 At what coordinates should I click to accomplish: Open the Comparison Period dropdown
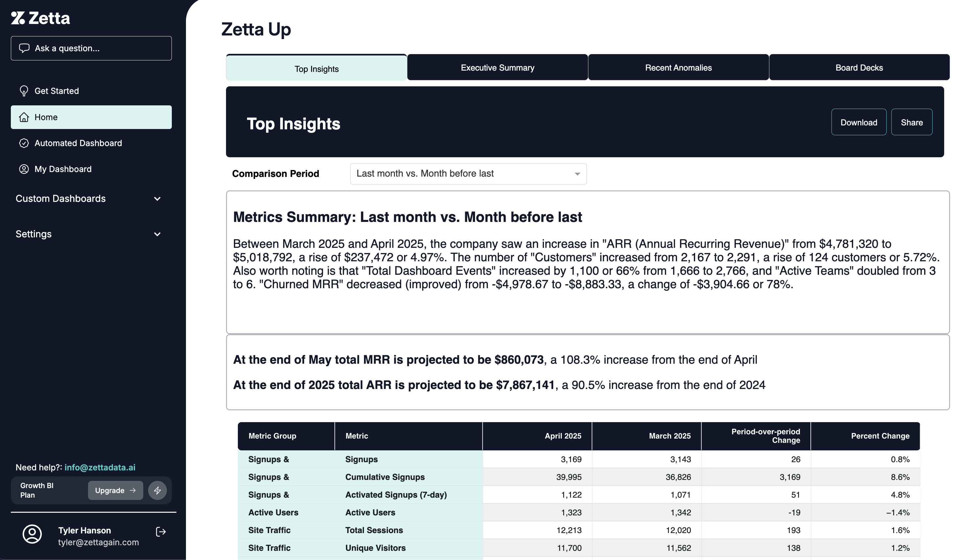point(468,174)
